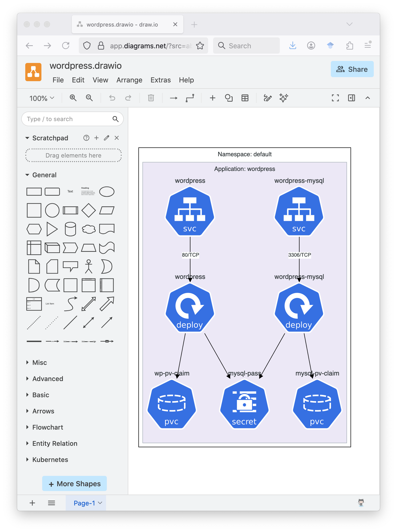Click the search magnifier in shapes search box
Screen dimensions: 397x532
(115, 119)
